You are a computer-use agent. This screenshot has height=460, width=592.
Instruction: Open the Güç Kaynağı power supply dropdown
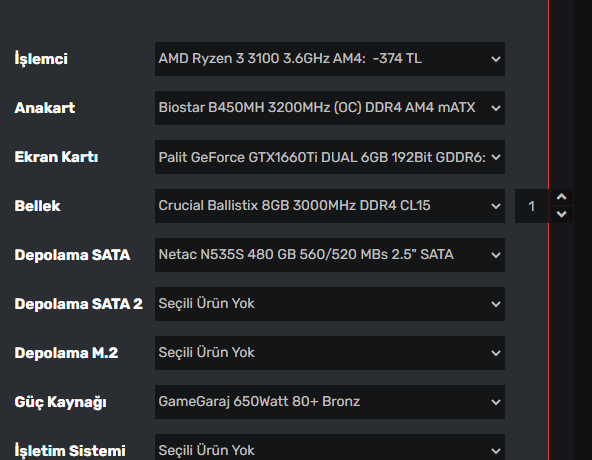coord(330,402)
